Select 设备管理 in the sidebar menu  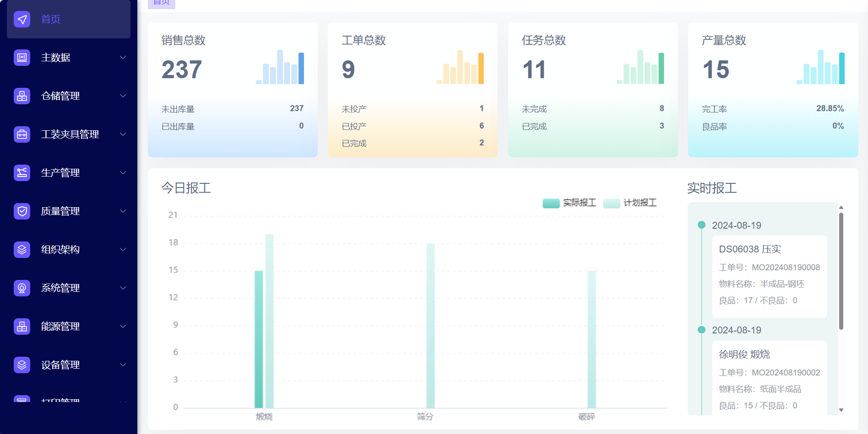tap(60, 365)
